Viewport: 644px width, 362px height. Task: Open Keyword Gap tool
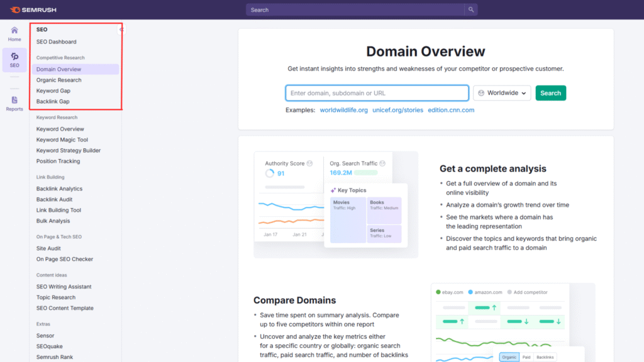(x=53, y=90)
